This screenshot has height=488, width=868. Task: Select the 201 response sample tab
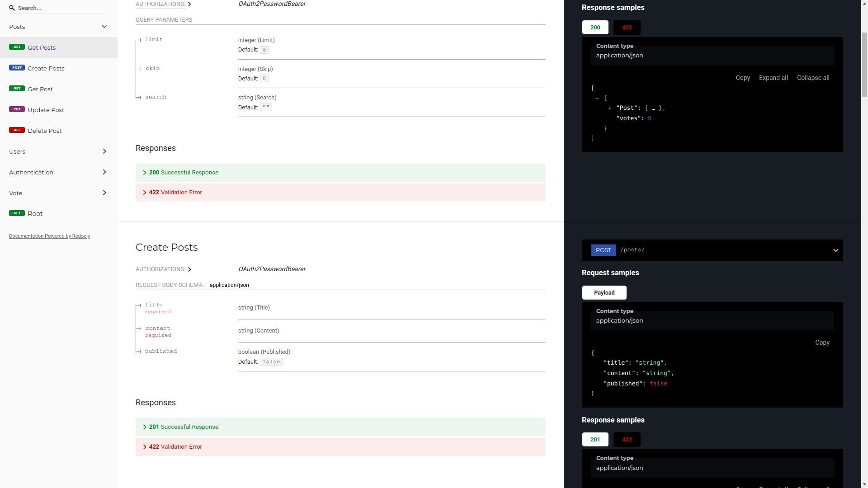click(595, 440)
